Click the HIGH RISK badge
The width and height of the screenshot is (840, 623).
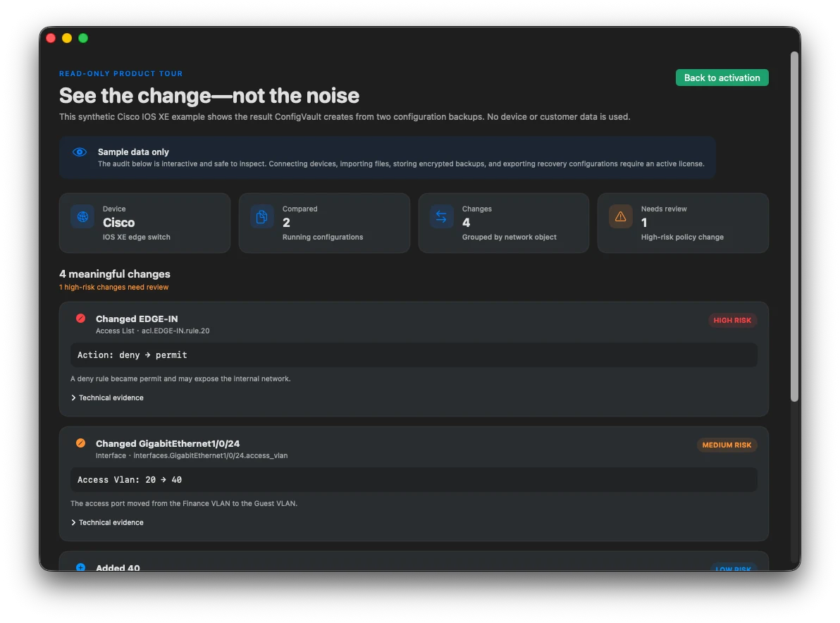[x=731, y=321]
